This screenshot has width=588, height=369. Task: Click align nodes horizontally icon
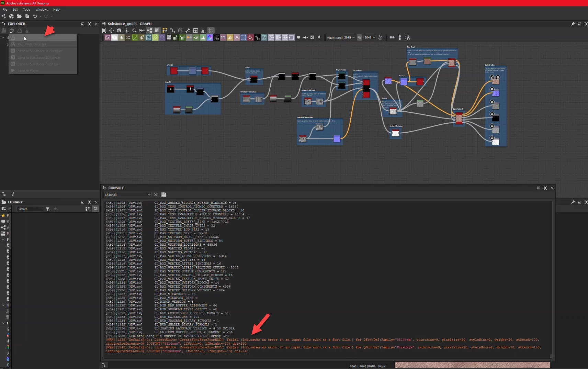pyautogui.click(x=392, y=37)
